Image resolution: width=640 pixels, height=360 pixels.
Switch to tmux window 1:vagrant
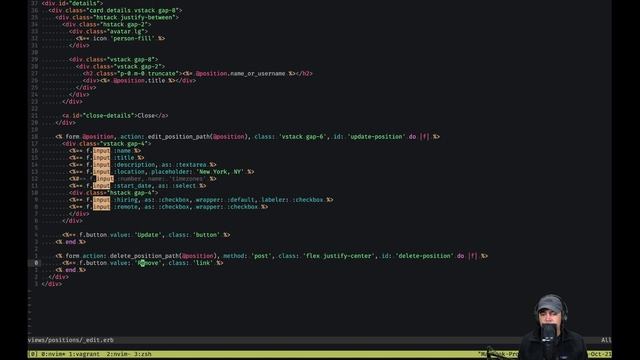click(x=84, y=354)
